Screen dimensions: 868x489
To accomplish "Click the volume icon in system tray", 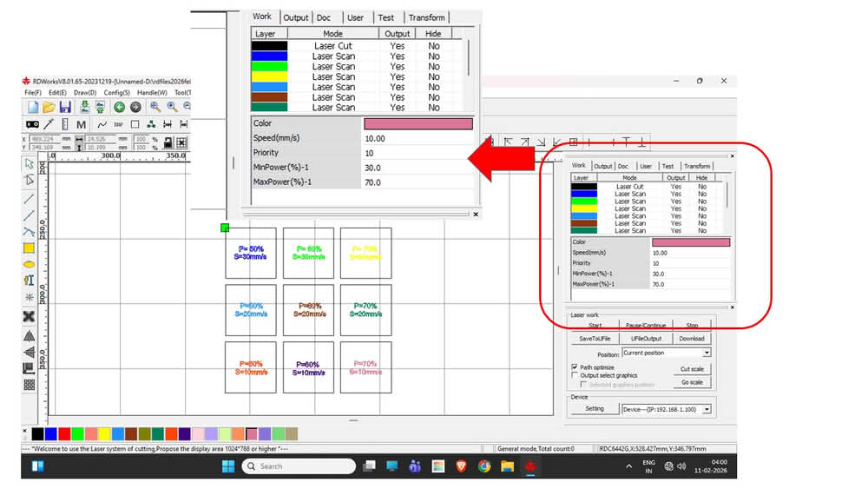I will [681, 466].
